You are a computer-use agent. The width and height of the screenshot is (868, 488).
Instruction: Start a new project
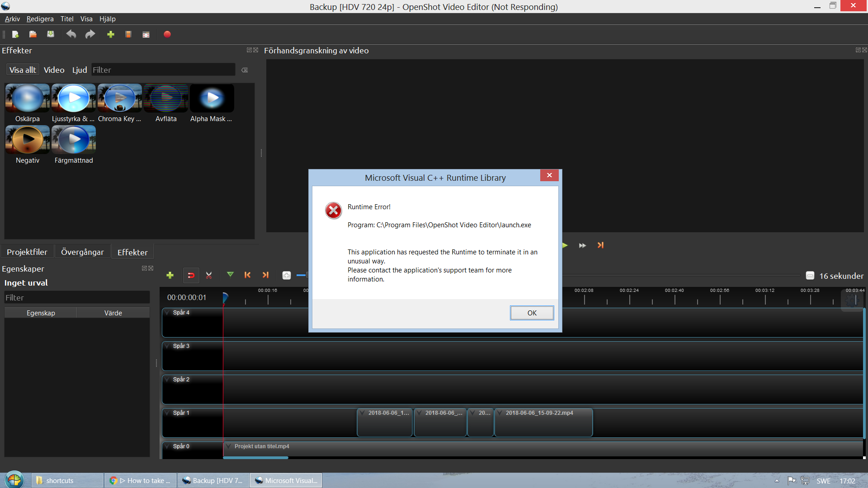click(15, 34)
